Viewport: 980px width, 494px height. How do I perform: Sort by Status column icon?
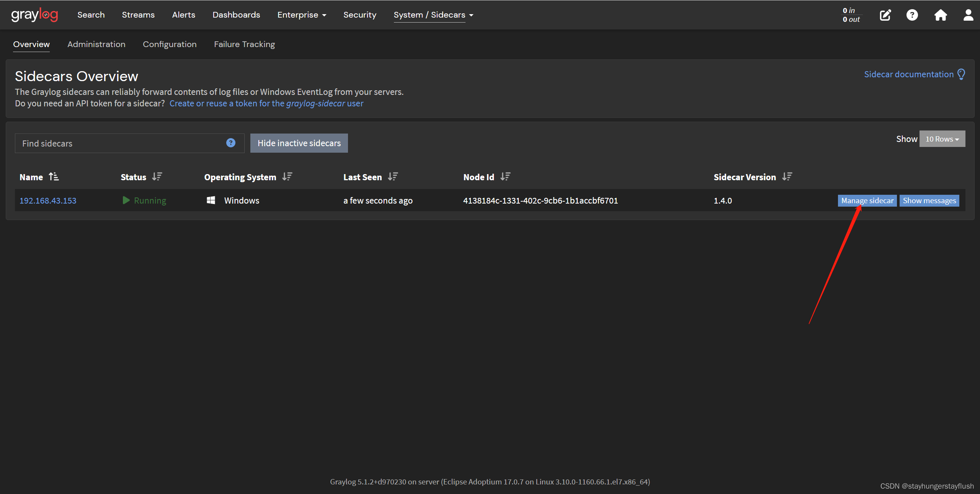(x=157, y=177)
